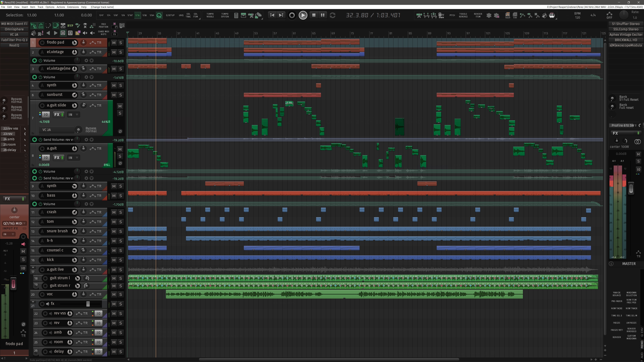Click the volume up speaker plus icon
The width and height of the screenshot is (644, 362).
tap(85, 33)
